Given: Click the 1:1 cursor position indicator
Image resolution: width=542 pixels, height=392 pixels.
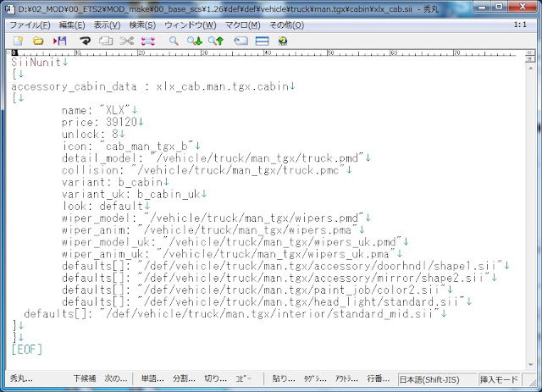Looking at the screenshot, I should [520, 25].
